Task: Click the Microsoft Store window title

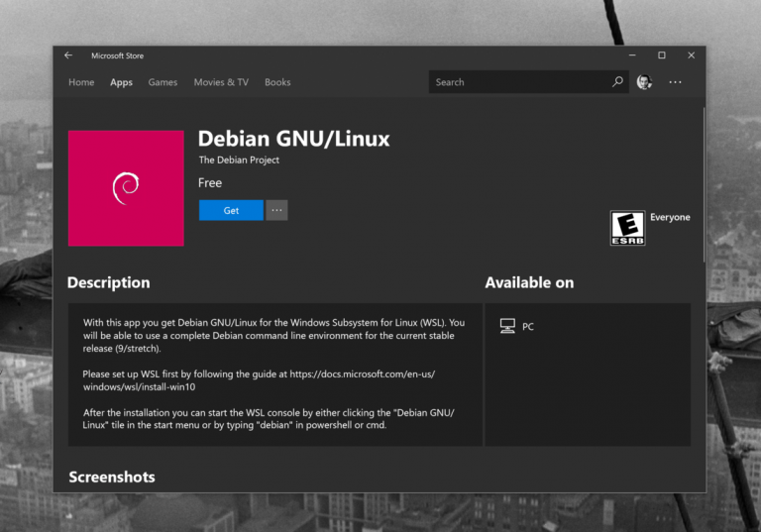Action: pyautogui.click(x=118, y=55)
